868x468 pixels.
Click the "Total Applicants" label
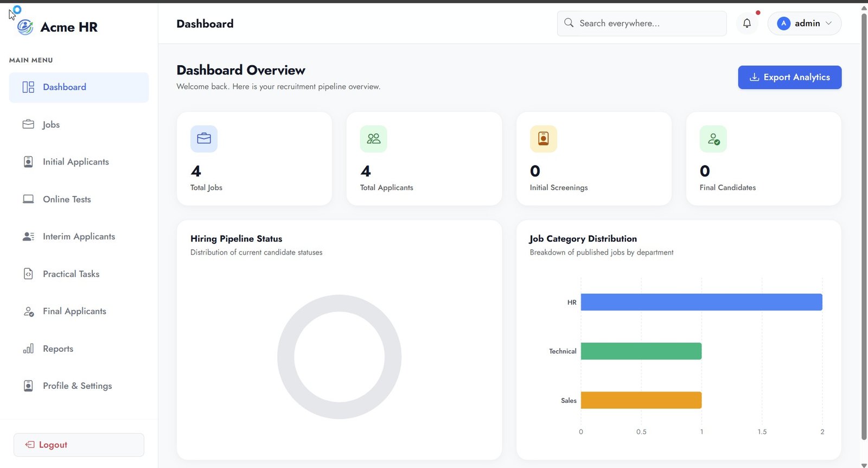pyautogui.click(x=387, y=187)
